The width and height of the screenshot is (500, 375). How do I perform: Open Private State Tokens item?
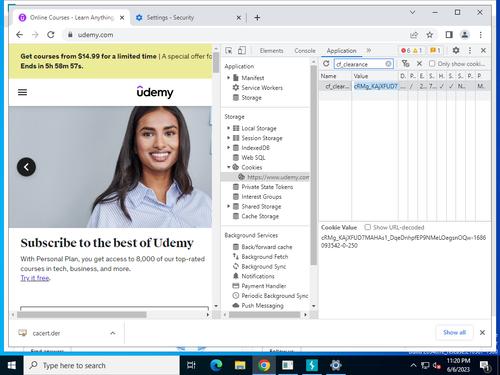tap(267, 187)
